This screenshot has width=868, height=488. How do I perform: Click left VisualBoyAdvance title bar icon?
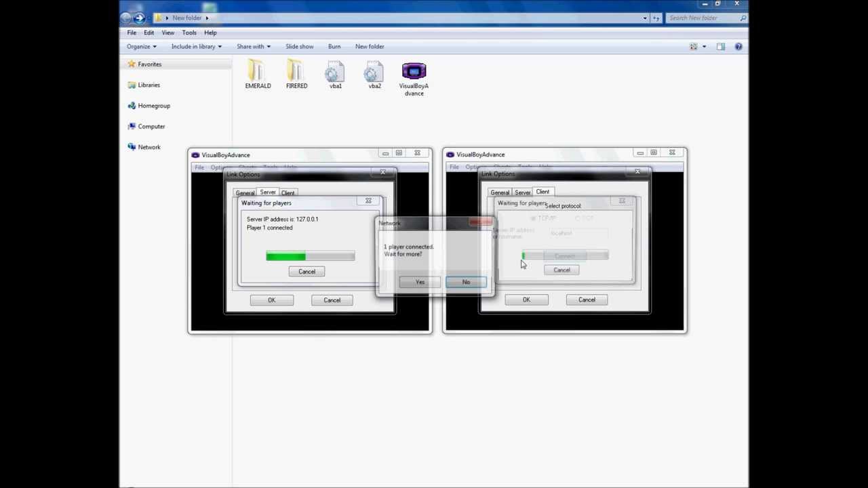(x=195, y=155)
